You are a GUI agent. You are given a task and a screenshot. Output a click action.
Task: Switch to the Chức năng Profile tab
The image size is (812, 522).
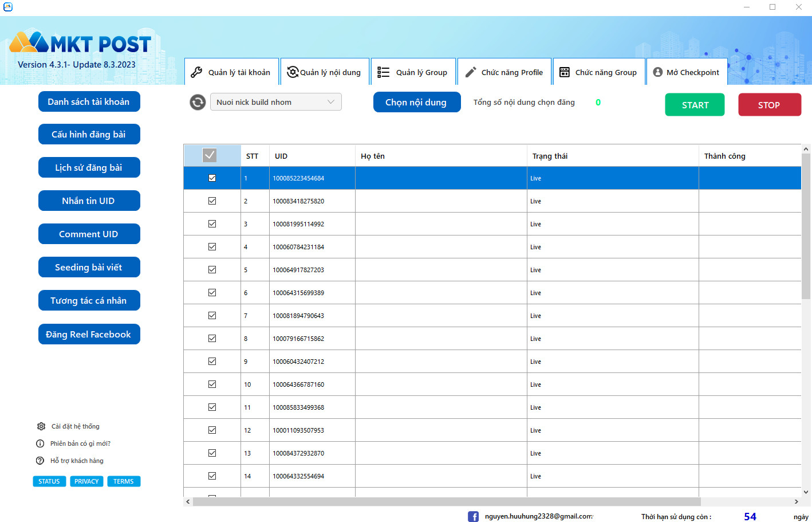click(x=504, y=72)
